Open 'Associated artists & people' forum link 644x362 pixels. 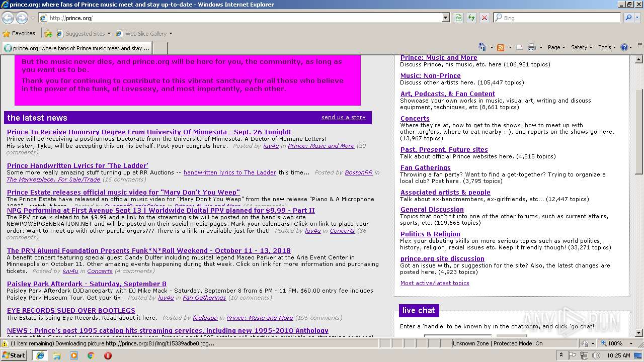pos(445,192)
